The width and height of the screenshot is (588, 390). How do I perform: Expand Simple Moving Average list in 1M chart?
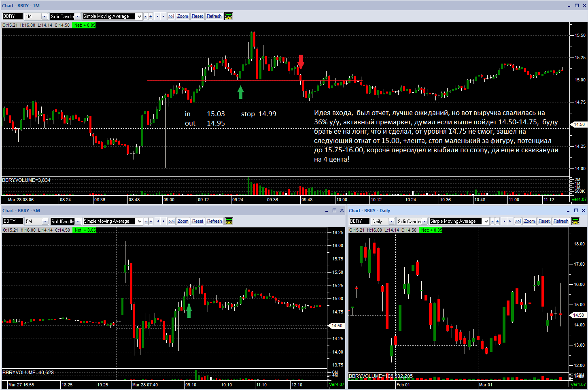(x=139, y=17)
